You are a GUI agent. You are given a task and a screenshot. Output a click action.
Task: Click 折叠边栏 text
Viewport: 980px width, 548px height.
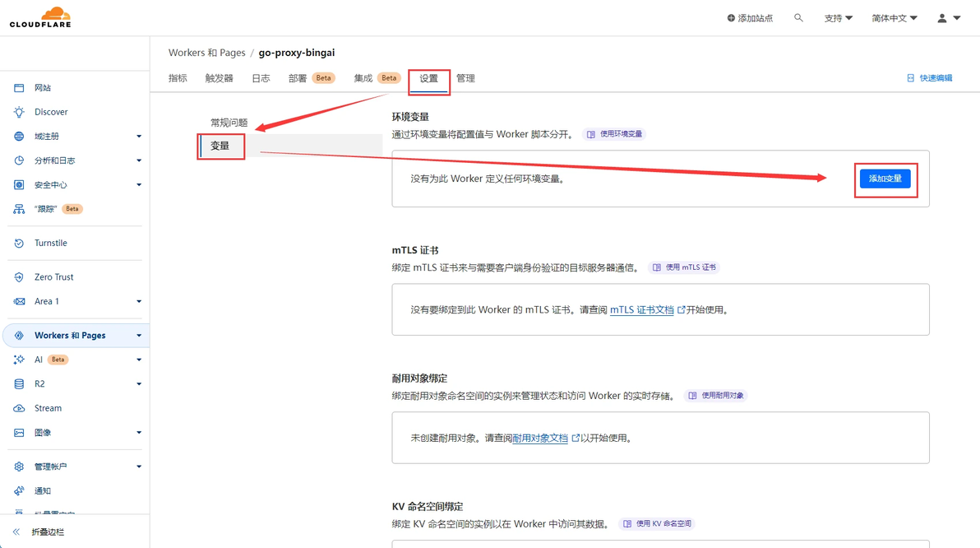(49, 532)
